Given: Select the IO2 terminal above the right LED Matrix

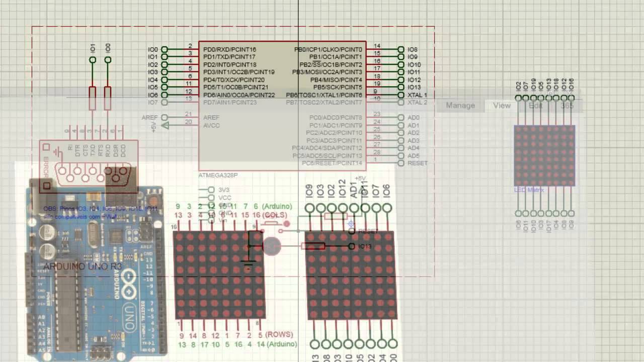Looking at the screenshot, I should point(519,98).
